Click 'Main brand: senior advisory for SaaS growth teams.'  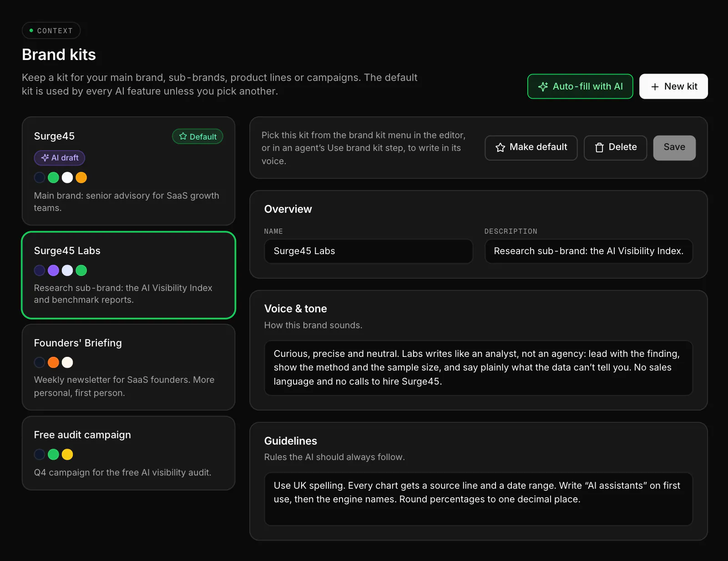click(126, 201)
